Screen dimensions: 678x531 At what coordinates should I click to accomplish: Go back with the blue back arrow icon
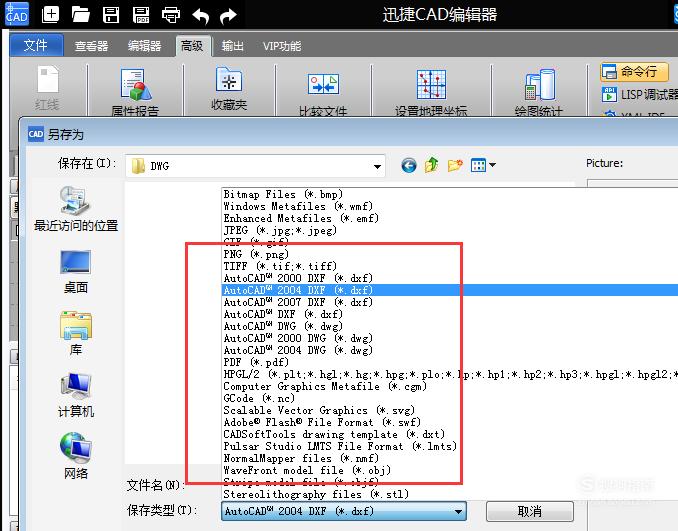tap(409, 165)
